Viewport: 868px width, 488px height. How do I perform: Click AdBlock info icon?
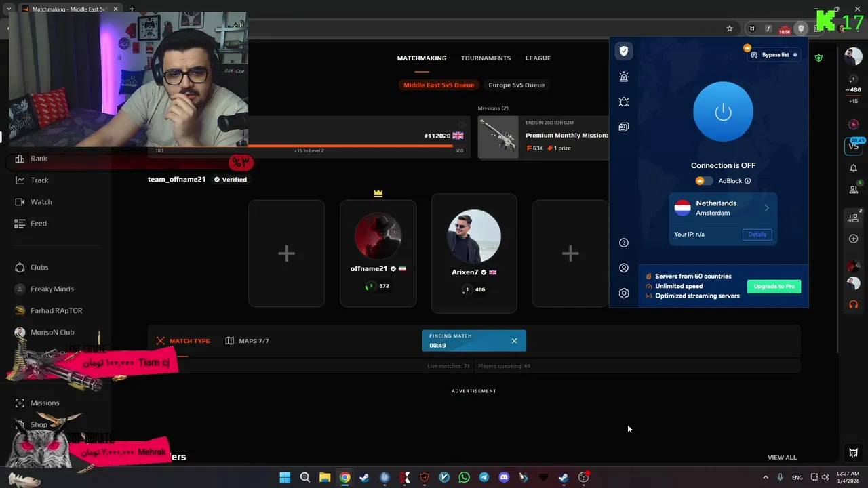coord(748,181)
